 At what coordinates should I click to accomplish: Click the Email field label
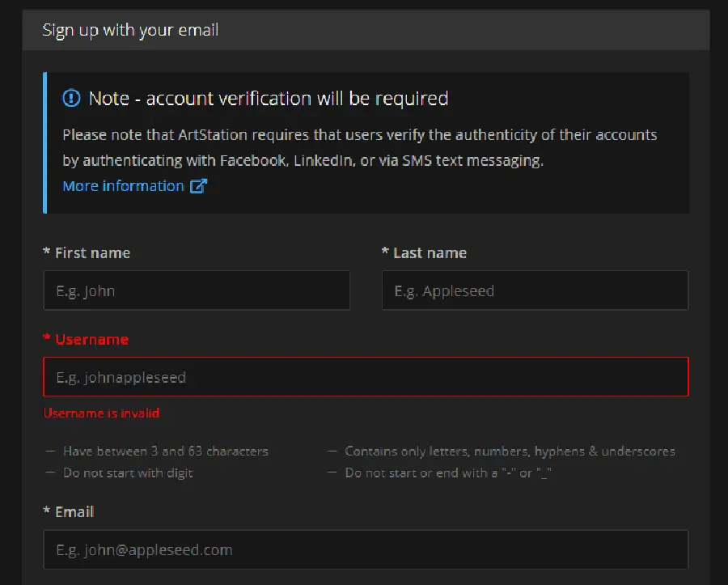tap(74, 512)
